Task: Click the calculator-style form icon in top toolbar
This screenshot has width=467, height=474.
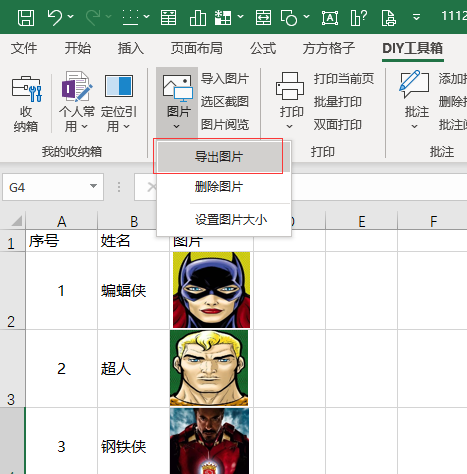Action: click(168, 17)
